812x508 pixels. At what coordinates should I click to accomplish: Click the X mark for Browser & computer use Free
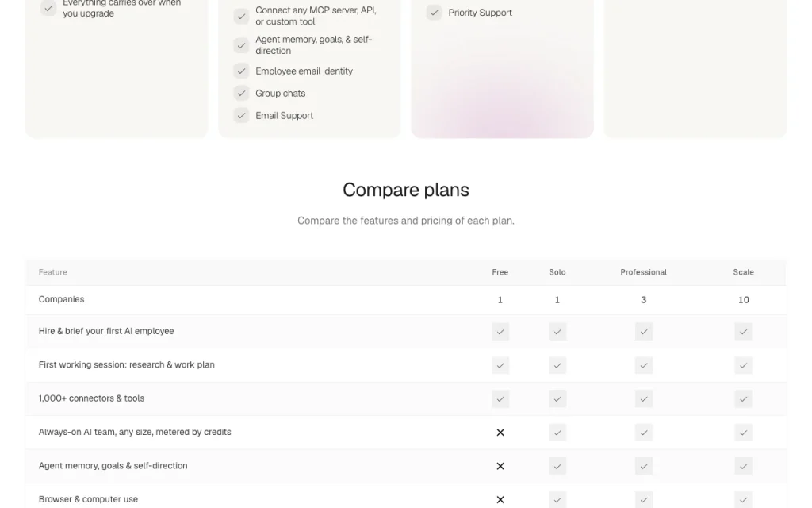[500, 500]
